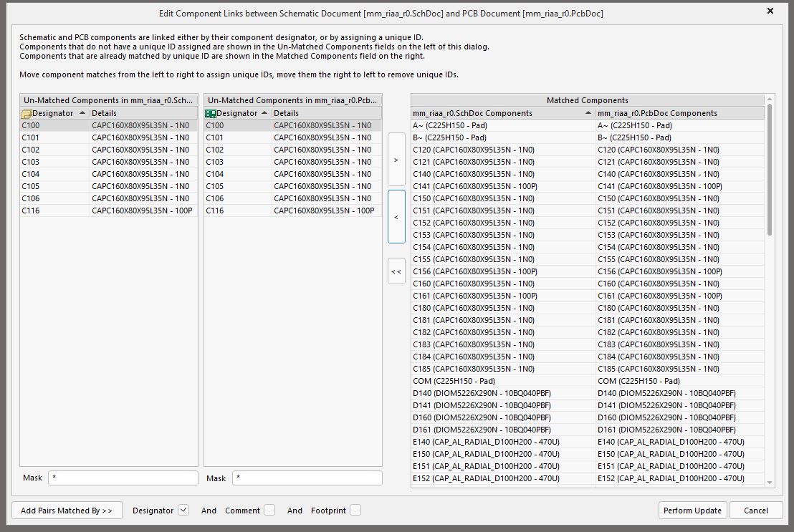Viewport: 794px width, 532px height.
Task: Select C104 in PCB un-matched list
Action: pyautogui.click(x=292, y=174)
